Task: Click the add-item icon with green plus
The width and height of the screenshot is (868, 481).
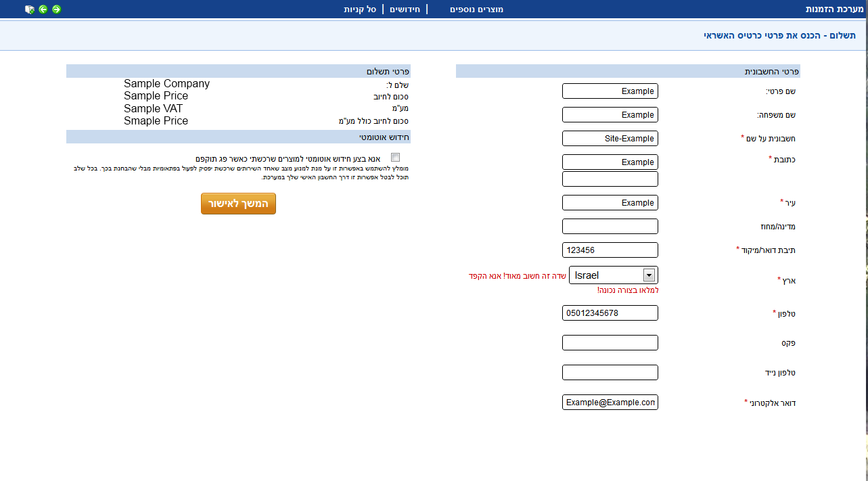Action: (x=30, y=9)
